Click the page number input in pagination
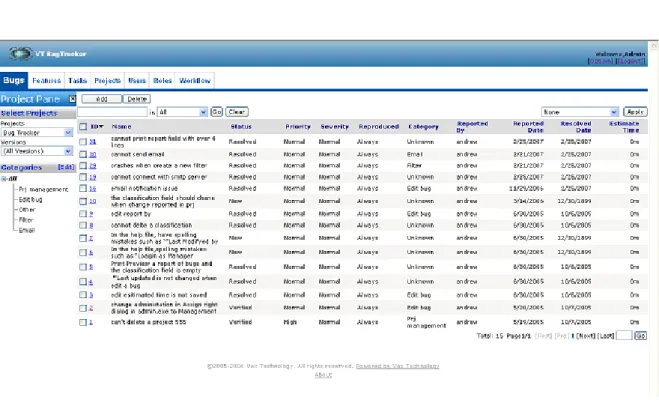 624,335
